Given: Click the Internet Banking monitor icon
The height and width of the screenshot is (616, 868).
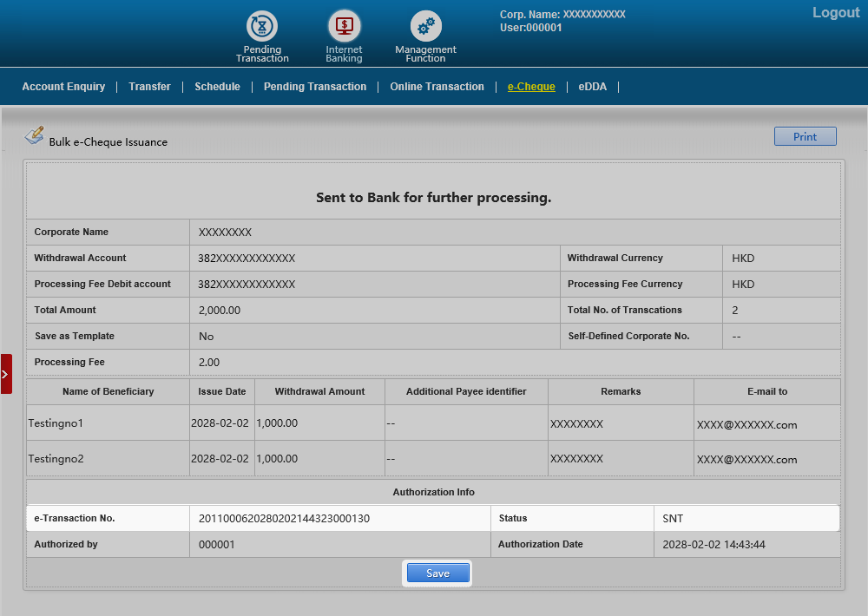Looking at the screenshot, I should tap(344, 26).
